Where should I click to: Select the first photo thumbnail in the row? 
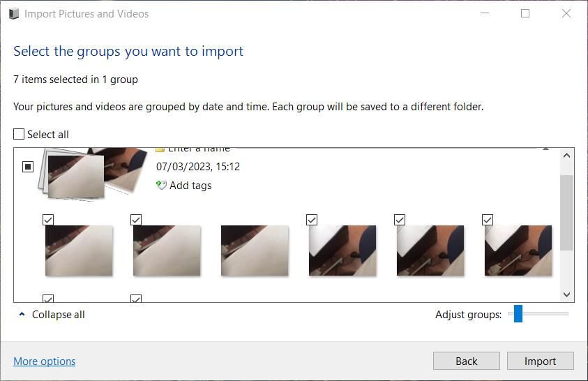point(79,251)
